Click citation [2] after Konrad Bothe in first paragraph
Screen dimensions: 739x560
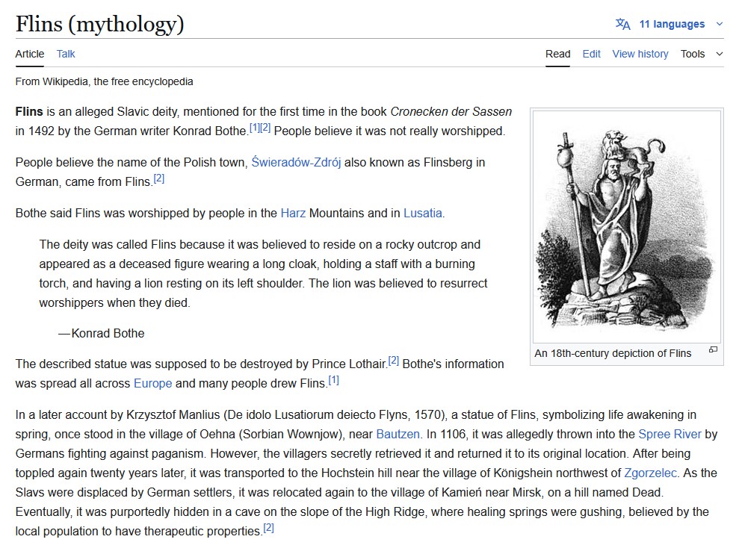pos(265,128)
